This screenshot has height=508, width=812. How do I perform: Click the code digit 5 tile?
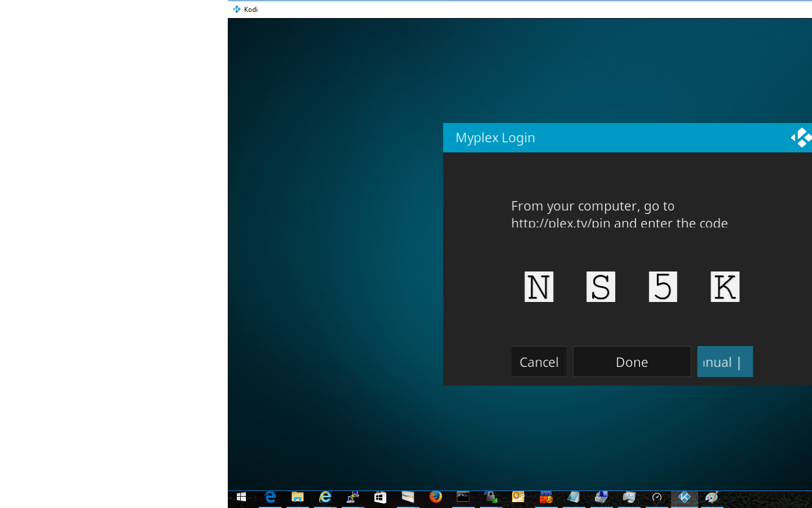point(663,287)
